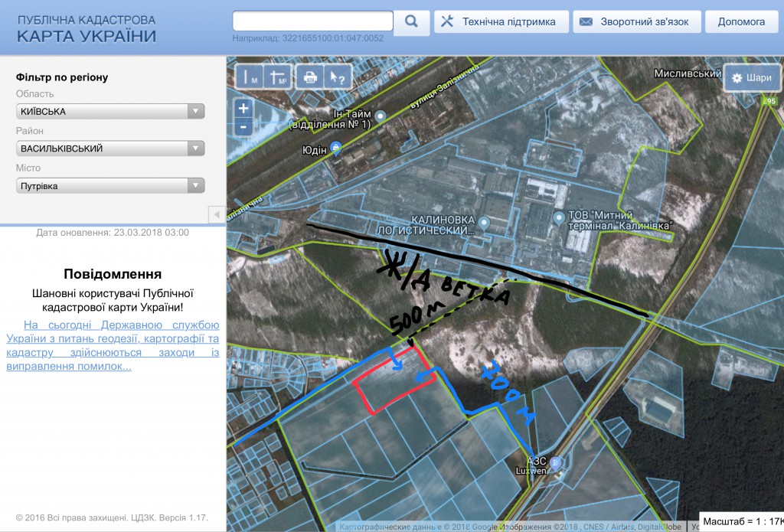
Task: Focus the cadastral number search field
Action: pyautogui.click(x=312, y=21)
